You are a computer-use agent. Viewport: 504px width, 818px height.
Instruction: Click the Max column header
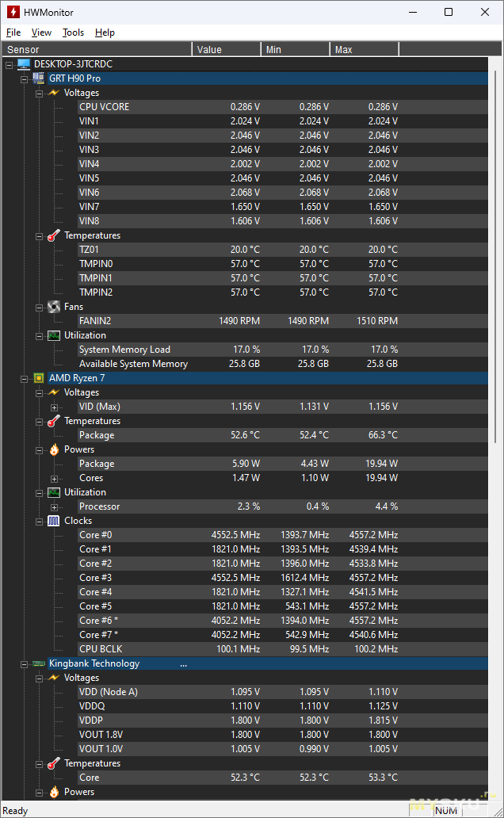[x=365, y=50]
